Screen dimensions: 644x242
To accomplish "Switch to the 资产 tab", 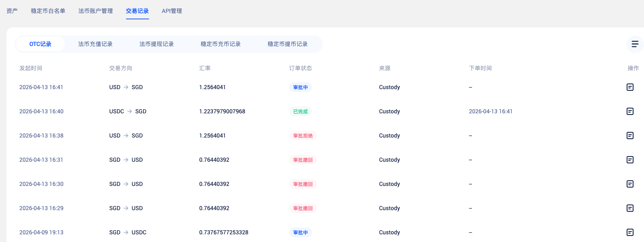I will (x=12, y=11).
